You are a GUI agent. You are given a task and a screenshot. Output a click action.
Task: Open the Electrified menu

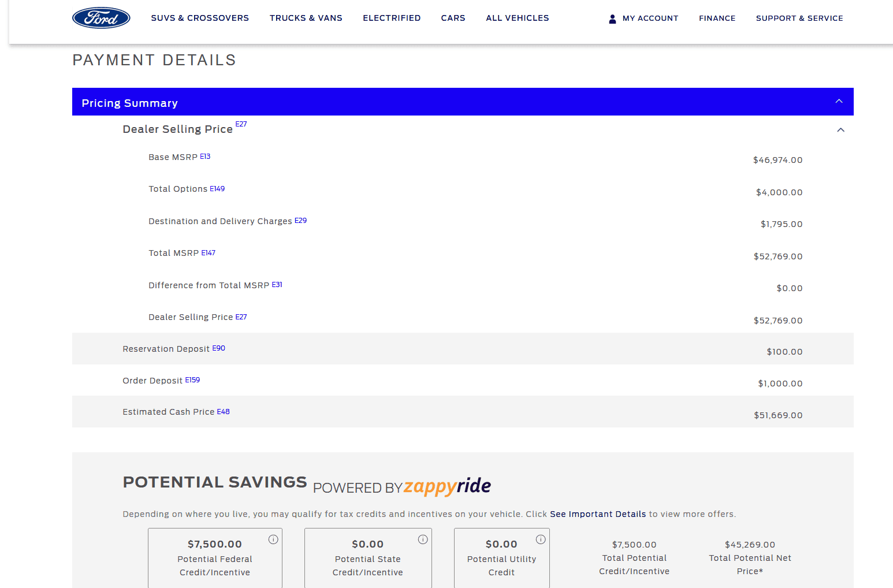392,18
